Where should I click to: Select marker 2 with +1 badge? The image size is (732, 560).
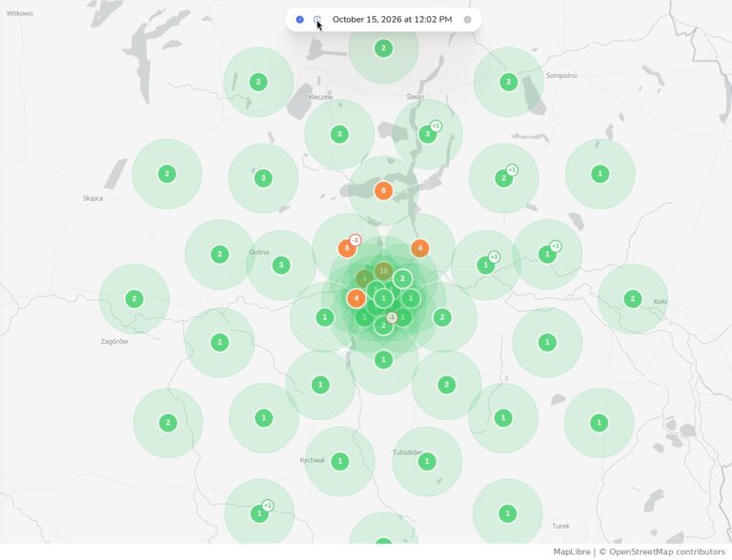click(x=503, y=178)
